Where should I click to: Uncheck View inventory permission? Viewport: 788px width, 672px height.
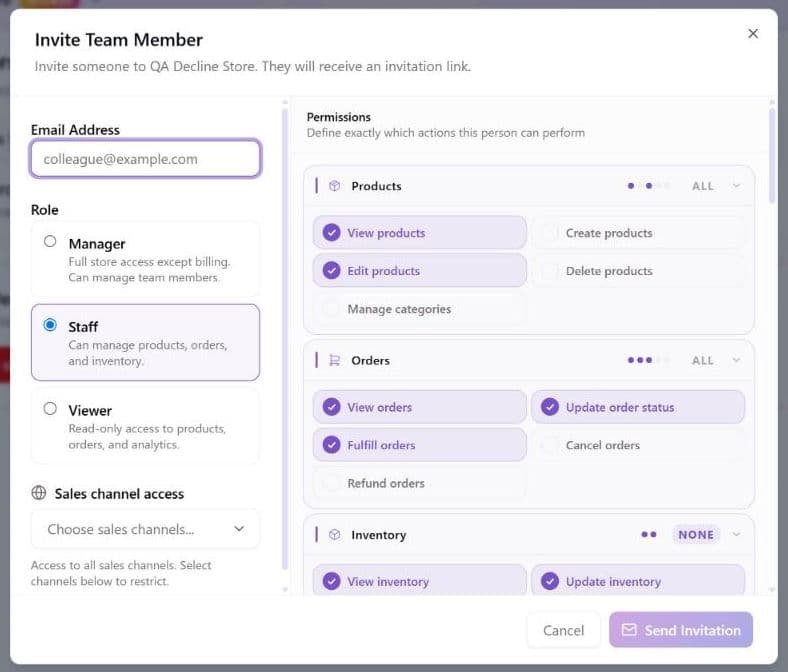tap(420, 581)
